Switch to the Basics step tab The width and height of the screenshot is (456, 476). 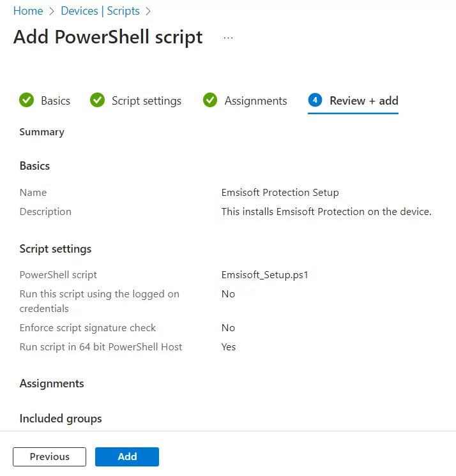point(56,101)
